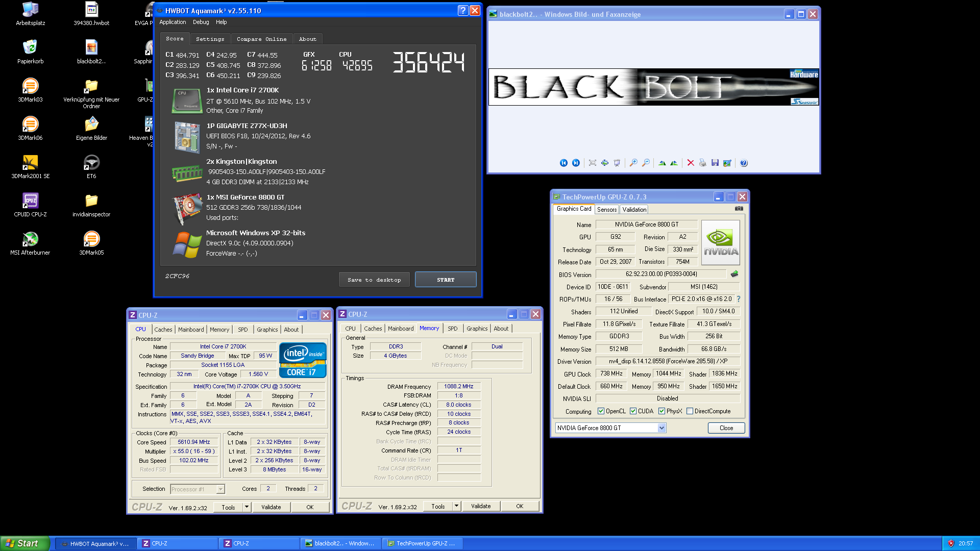Delete image with red X icon
980x551 pixels.
pyautogui.click(x=691, y=163)
